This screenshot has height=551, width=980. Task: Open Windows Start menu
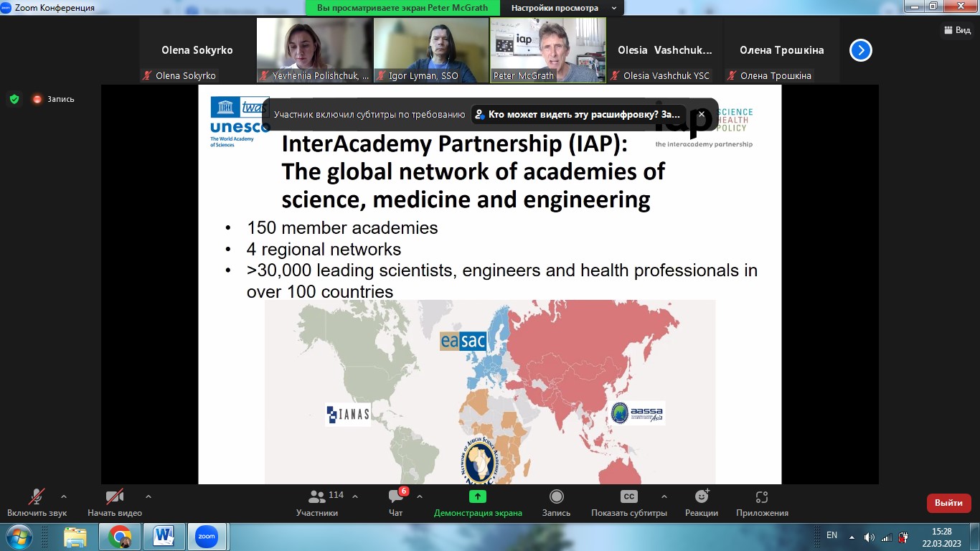19,537
